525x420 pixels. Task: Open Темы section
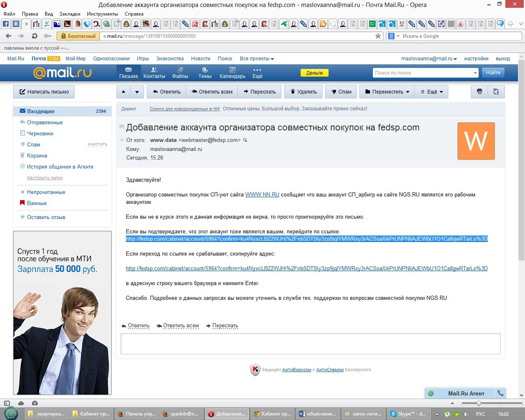[x=205, y=73]
